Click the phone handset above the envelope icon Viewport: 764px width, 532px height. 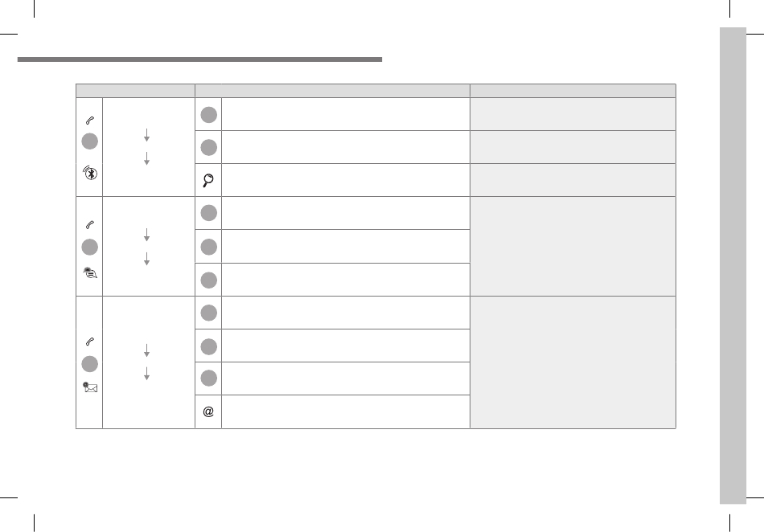89,342
